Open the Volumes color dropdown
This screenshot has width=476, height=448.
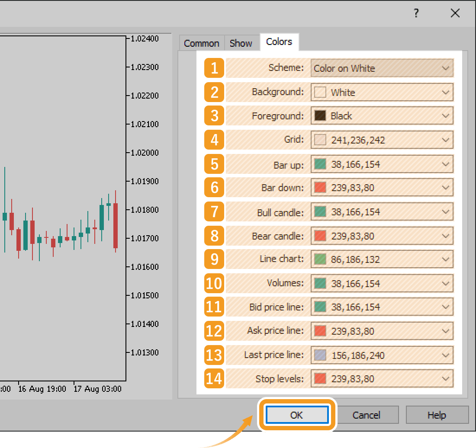point(445,284)
